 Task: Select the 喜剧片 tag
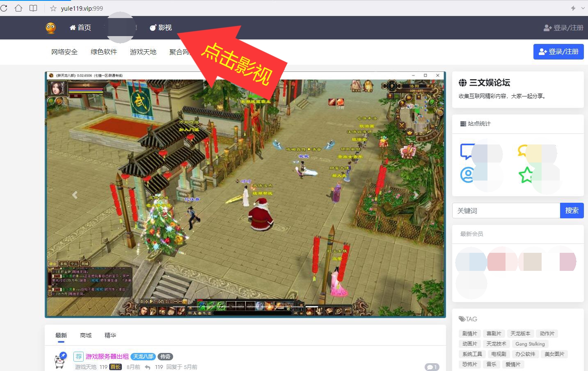click(x=494, y=333)
